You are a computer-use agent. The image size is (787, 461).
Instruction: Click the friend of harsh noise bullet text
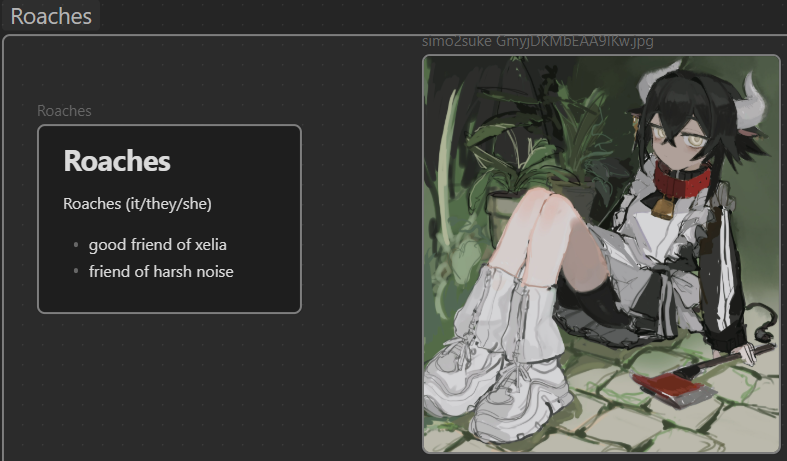point(161,272)
